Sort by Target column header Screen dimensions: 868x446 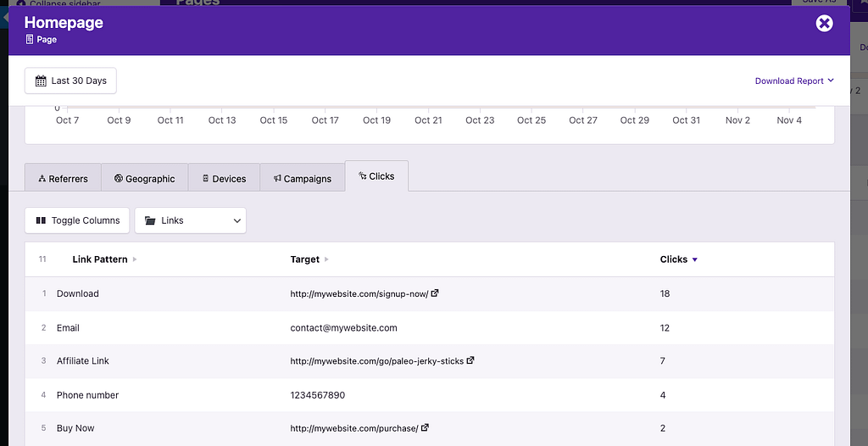click(309, 259)
